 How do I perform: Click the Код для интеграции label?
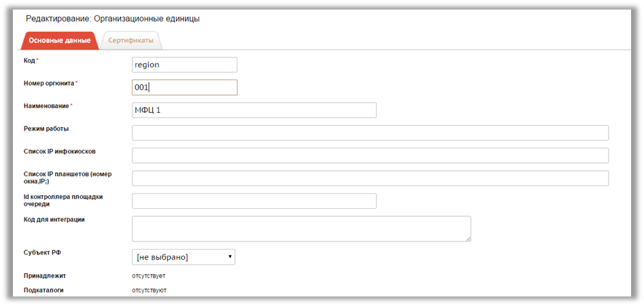coord(54,219)
